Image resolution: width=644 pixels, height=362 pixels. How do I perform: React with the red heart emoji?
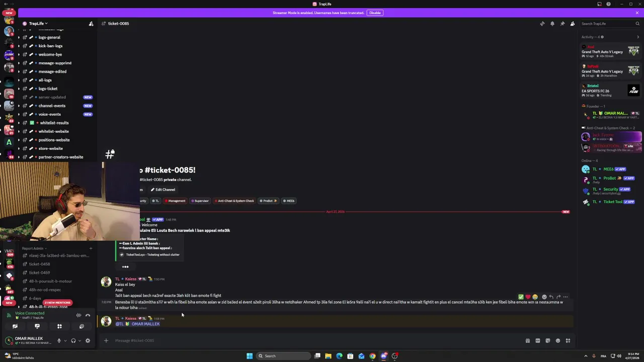pos(528,297)
